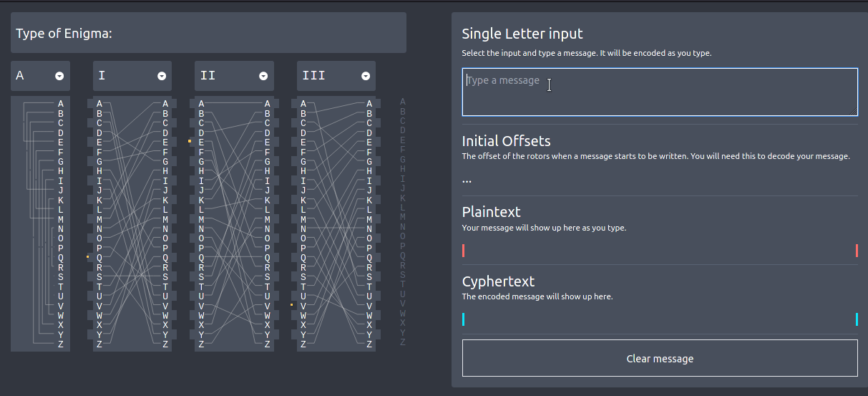Click the orange notch marker beside rotor III
868x396 pixels.
click(291, 305)
